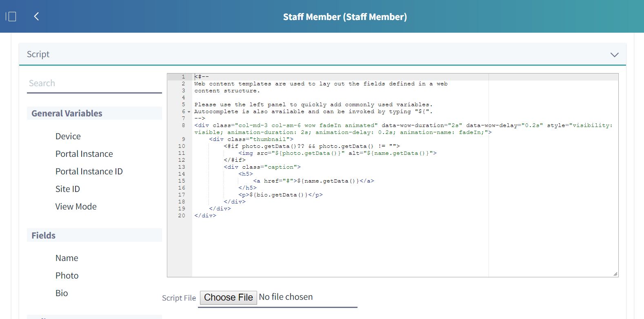This screenshot has width=644, height=319.
Task: Insert the Bio field
Action: coord(62,293)
